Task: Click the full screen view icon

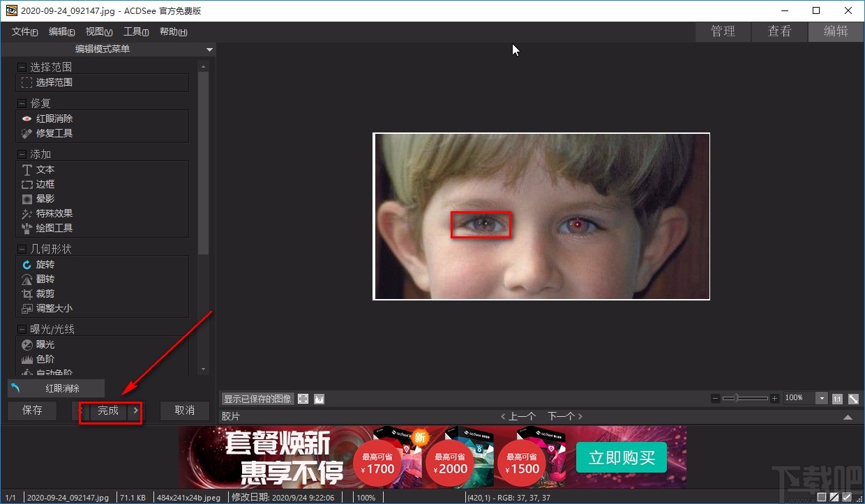Action: coord(303,399)
